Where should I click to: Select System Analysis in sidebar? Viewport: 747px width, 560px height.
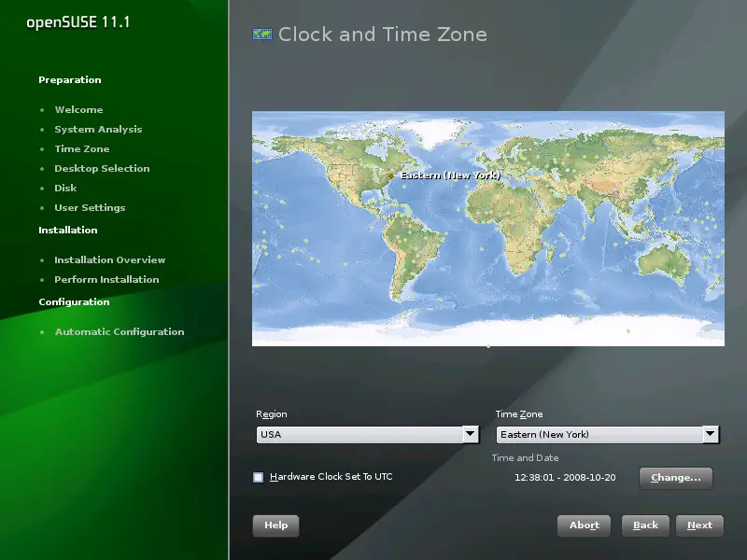pos(98,130)
